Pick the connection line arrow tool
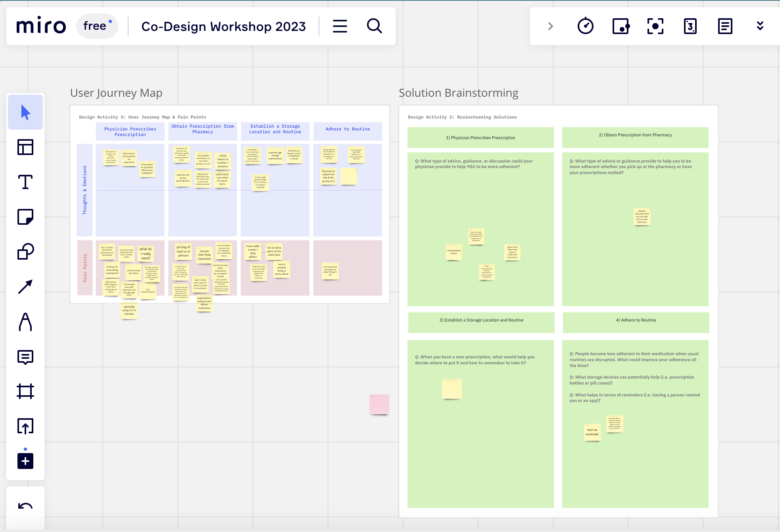Viewport: 780px width, 532px height. (25, 287)
